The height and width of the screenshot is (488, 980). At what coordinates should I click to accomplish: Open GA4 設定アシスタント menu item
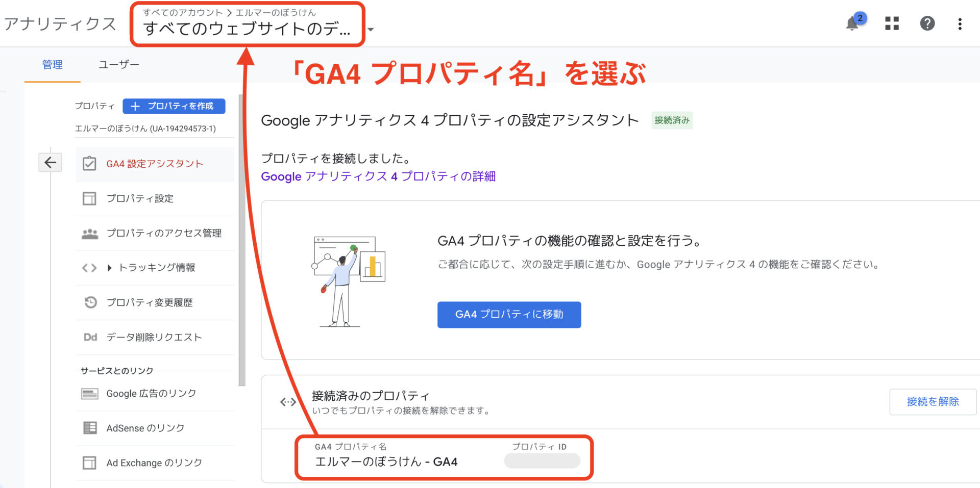pyautogui.click(x=155, y=164)
